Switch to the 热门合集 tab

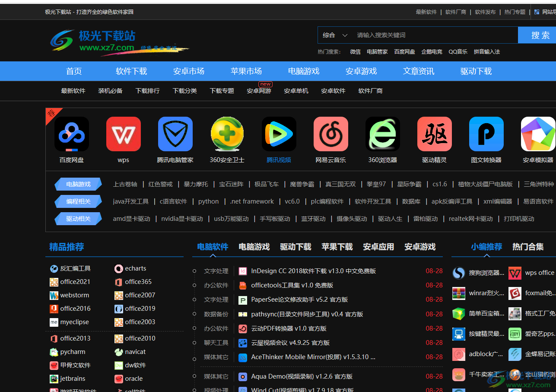pyautogui.click(x=528, y=247)
